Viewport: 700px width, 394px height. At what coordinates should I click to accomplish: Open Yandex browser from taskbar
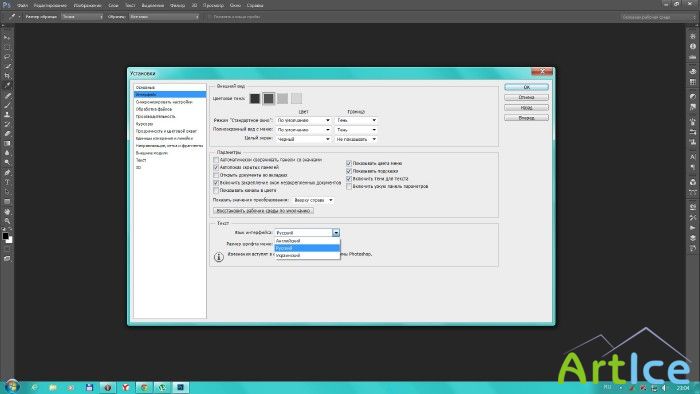tap(126, 387)
